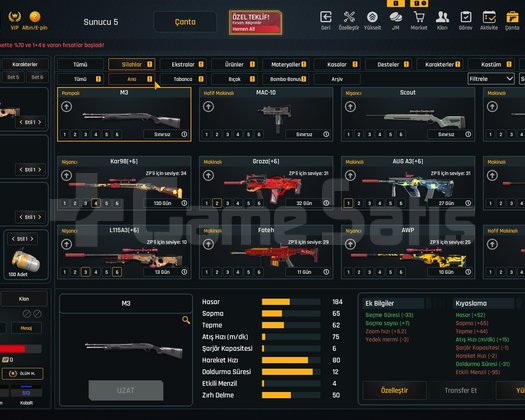
Task: Click the Altın/E-pin coin icon
Action: click(x=35, y=16)
